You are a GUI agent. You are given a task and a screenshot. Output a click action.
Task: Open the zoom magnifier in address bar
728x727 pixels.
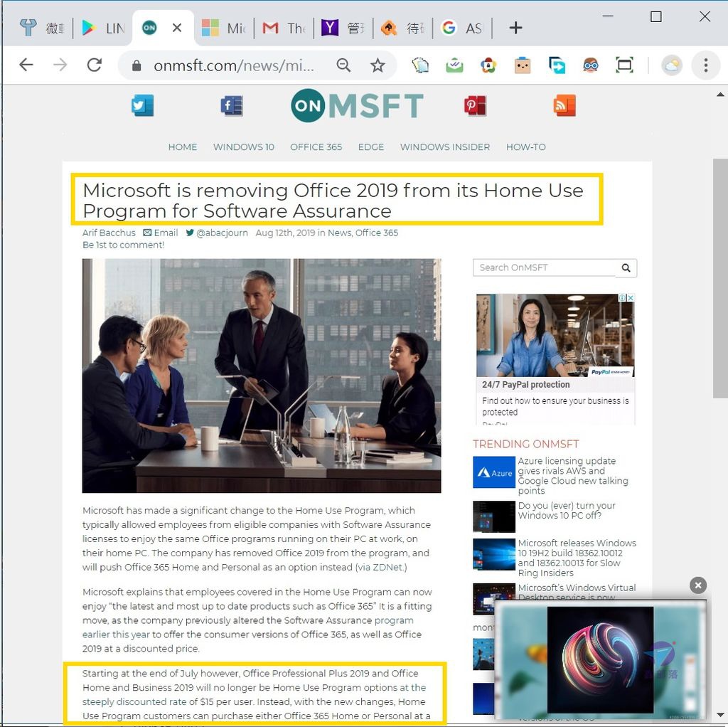[343, 65]
